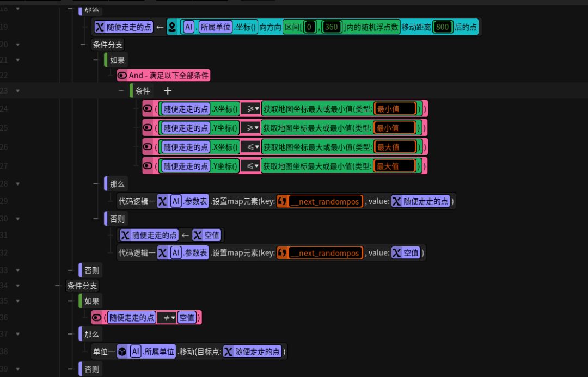Image resolution: width=588 pixels, height=377 pixels.
Task: Select the 否则 block on line 30
Action: [x=117, y=219]
